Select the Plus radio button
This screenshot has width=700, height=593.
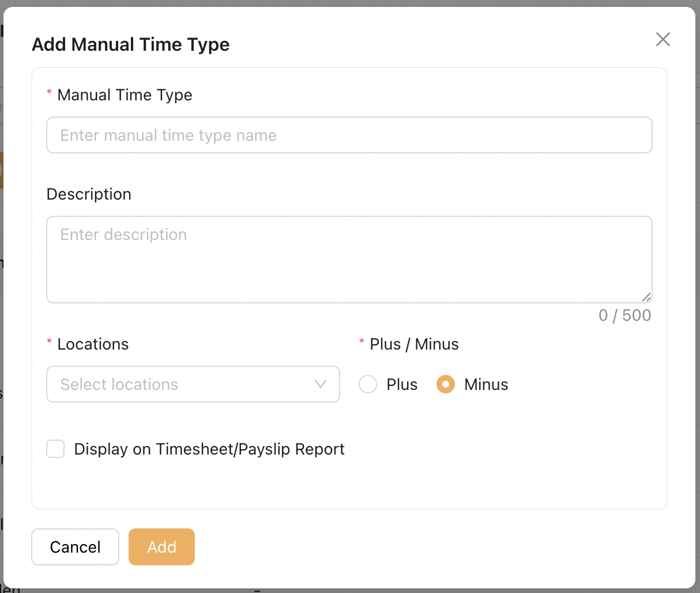[368, 384]
